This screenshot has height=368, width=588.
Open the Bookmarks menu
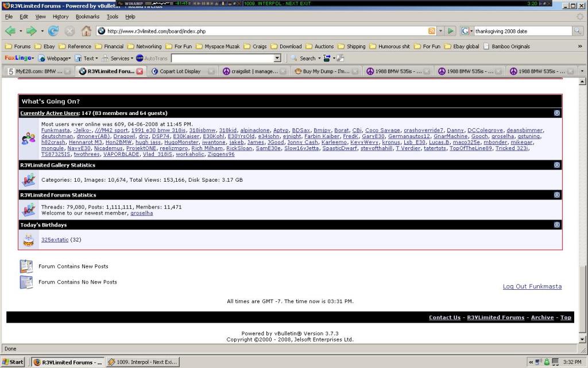87,17
